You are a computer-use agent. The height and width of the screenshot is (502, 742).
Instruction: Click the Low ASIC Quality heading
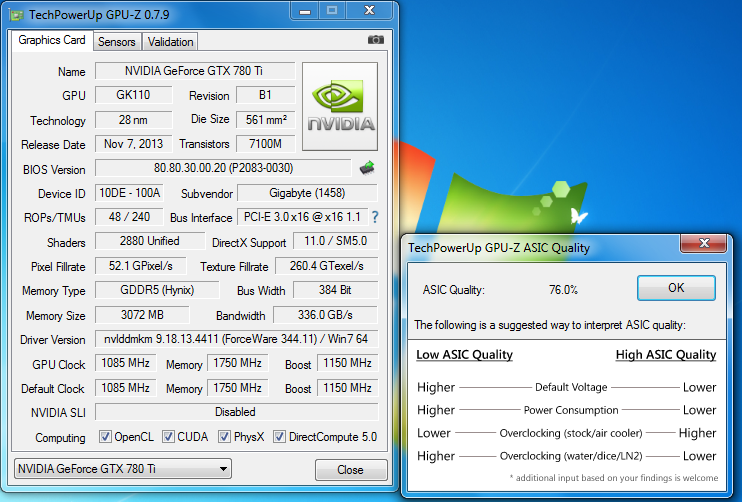click(x=464, y=355)
